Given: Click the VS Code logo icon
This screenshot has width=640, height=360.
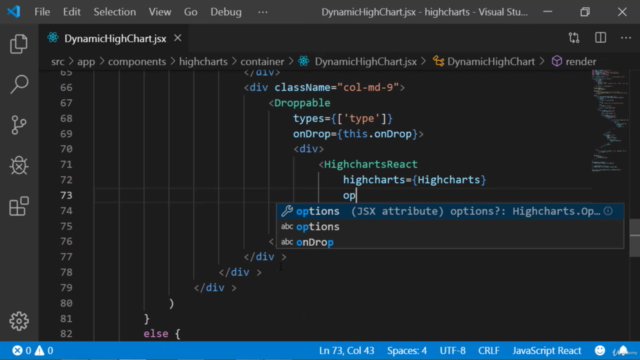Looking at the screenshot, I should click(14, 11).
